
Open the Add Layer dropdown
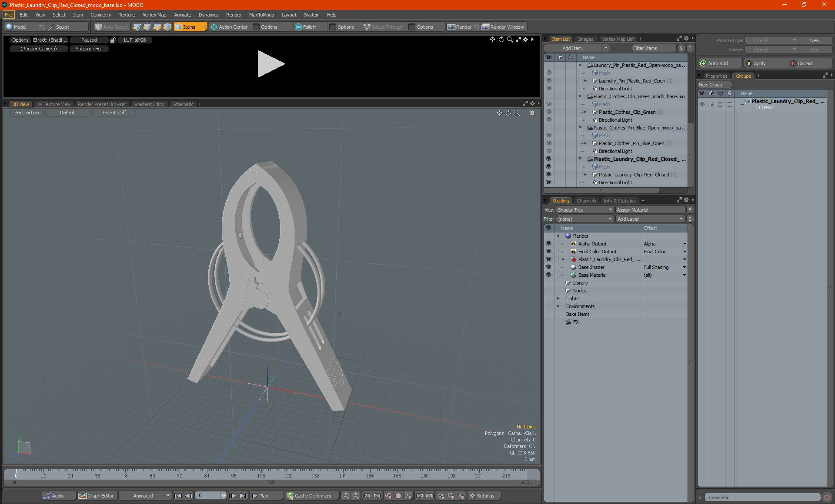pyautogui.click(x=650, y=219)
